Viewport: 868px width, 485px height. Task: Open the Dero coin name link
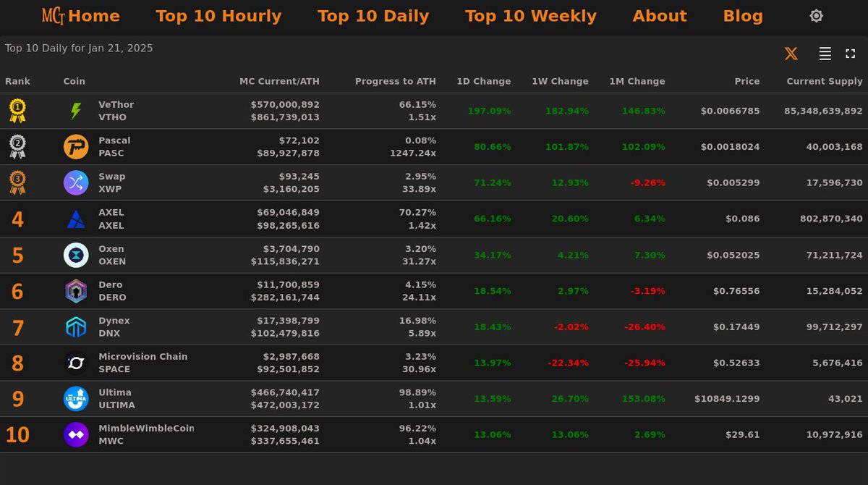[111, 285]
